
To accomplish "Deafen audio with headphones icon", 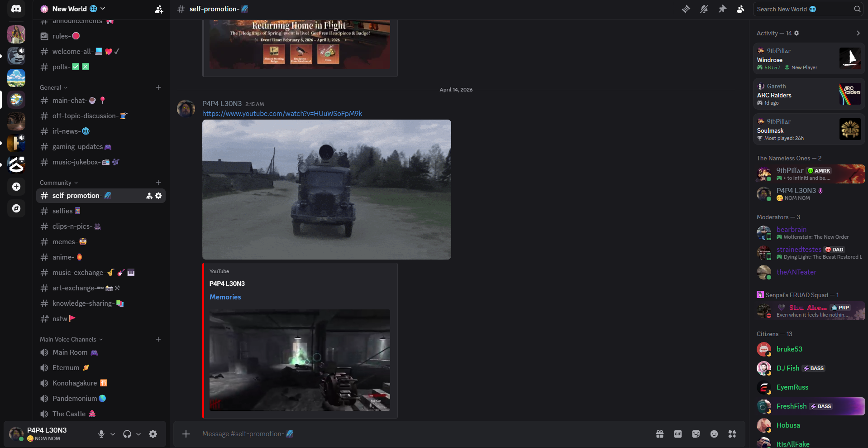I will [x=127, y=434].
